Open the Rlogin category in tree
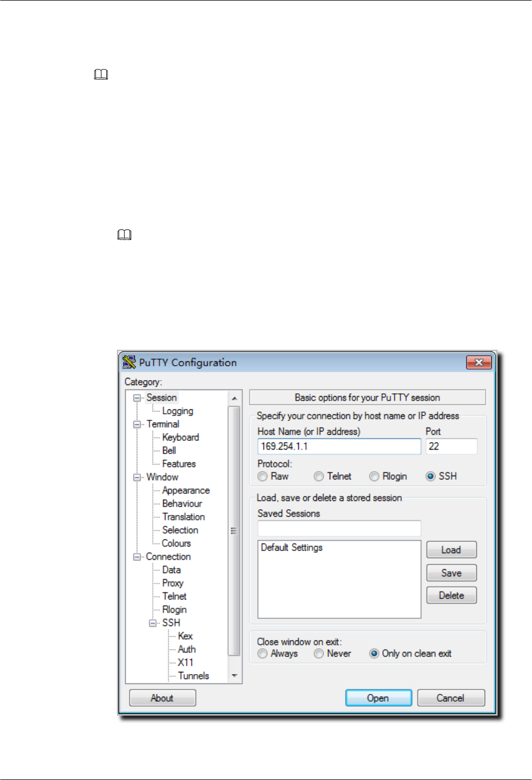This screenshot has height=780, width=532. click(174, 610)
